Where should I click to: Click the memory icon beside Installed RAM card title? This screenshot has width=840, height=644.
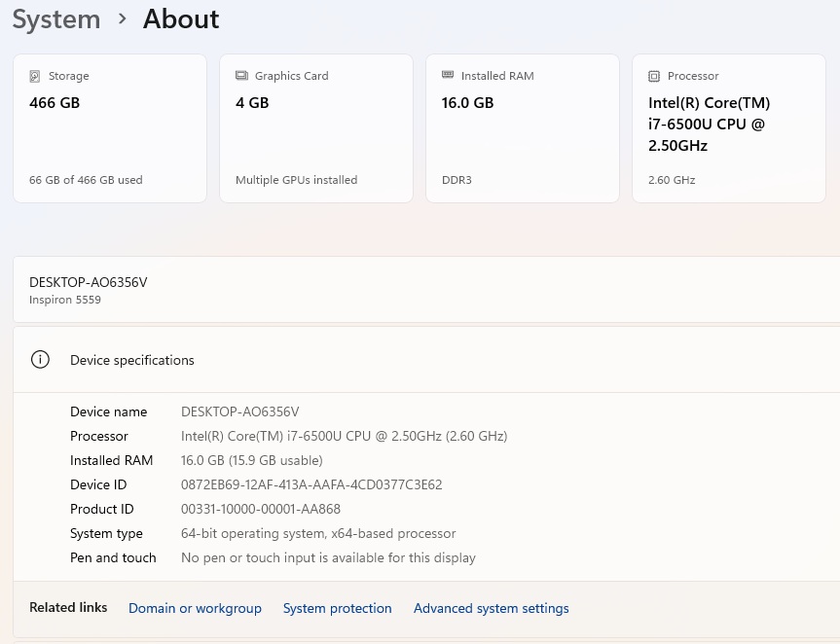448,75
